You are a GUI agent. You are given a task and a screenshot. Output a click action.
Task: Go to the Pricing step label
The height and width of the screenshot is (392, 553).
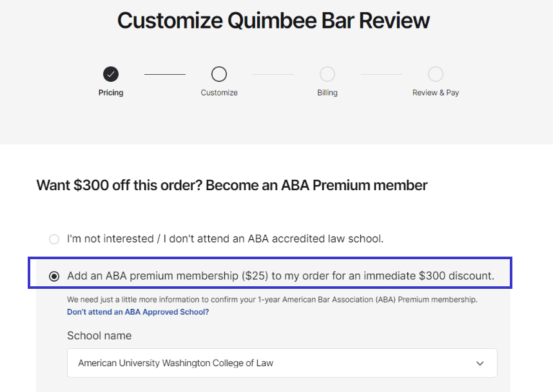111,92
